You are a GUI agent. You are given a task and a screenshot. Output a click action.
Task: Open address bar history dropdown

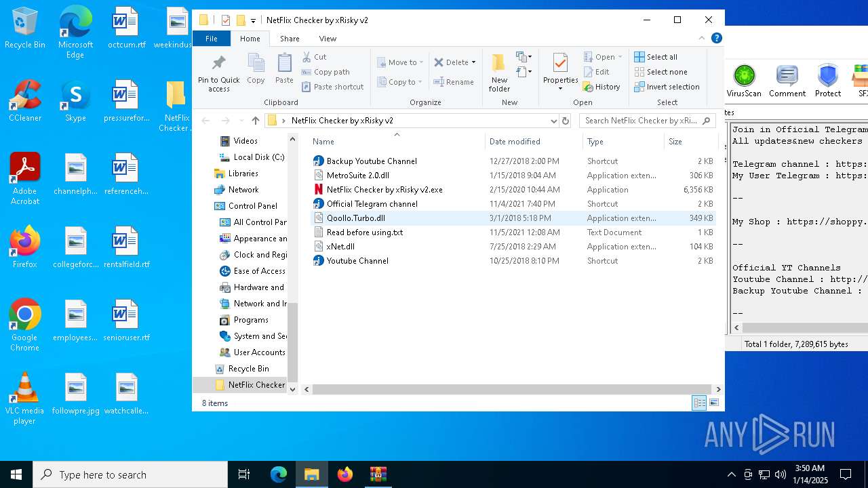tap(554, 121)
